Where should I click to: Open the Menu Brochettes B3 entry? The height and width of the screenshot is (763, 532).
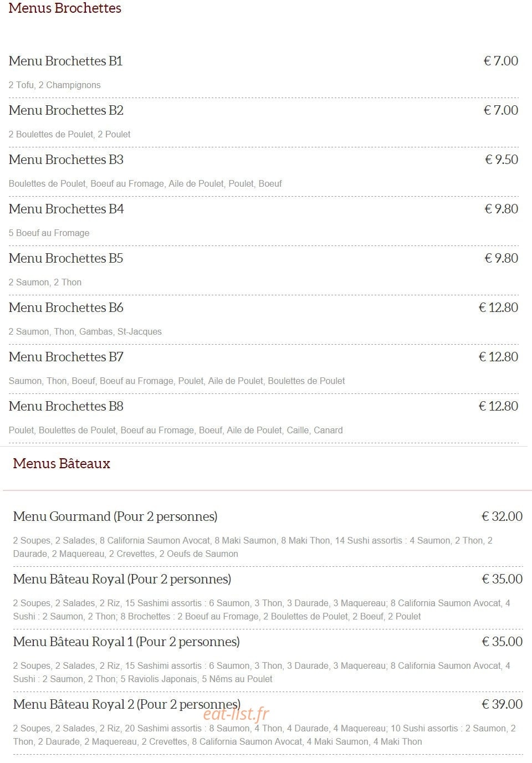[x=66, y=160]
